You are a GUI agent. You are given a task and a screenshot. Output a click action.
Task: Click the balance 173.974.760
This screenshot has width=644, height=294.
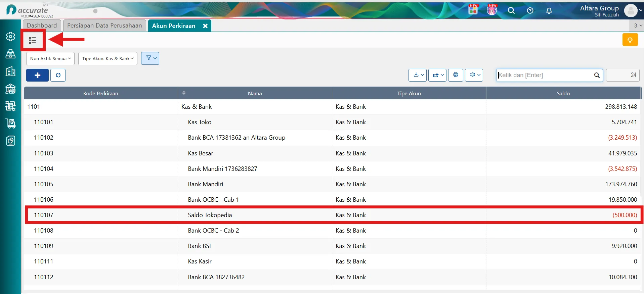(x=621, y=184)
